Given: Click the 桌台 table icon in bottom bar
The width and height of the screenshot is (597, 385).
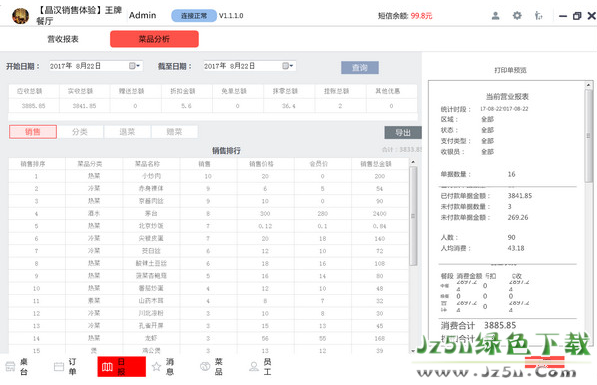Looking at the screenshot, I should coord(10,366).
